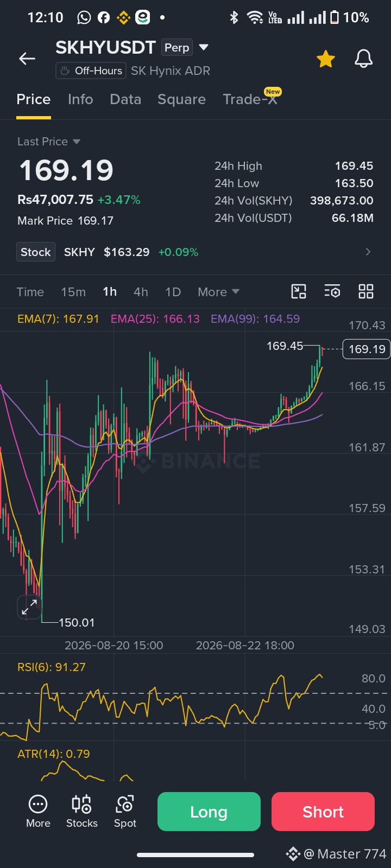The height and width of the screenshot is (868, 391).
Task: Tap the EMA(99) indicator label
Action: (x=255, y=319)
